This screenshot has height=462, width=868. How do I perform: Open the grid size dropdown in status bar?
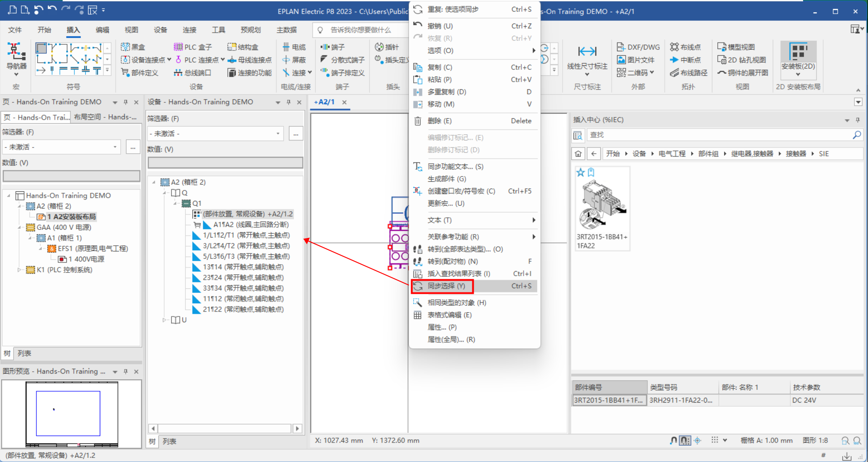(x=725, y=440)
